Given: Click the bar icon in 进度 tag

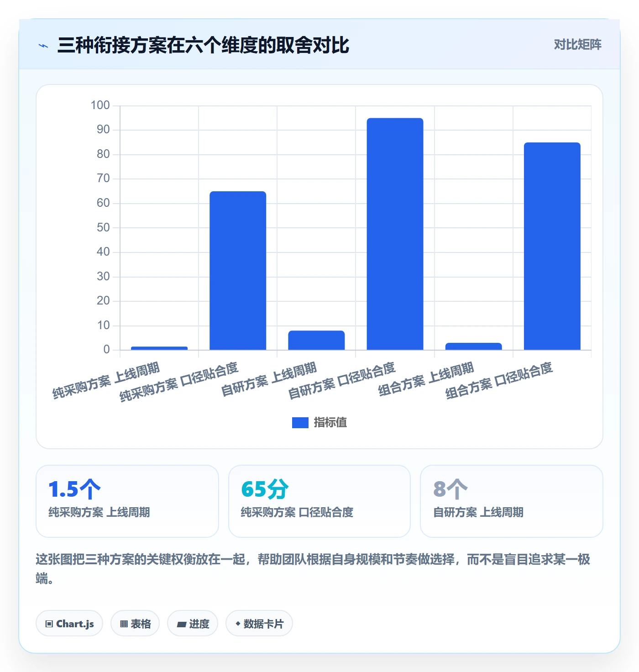Looking at the screenshot, I should (181, 625).
